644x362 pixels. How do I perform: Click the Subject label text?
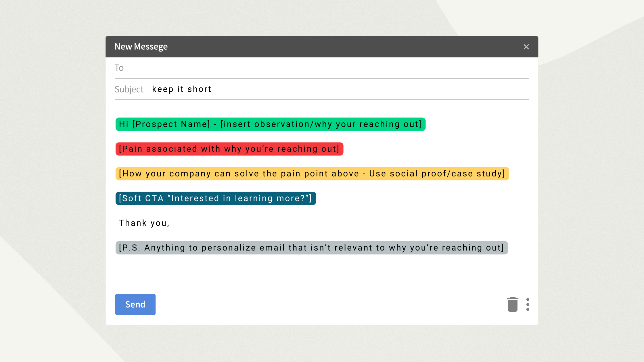129,89
